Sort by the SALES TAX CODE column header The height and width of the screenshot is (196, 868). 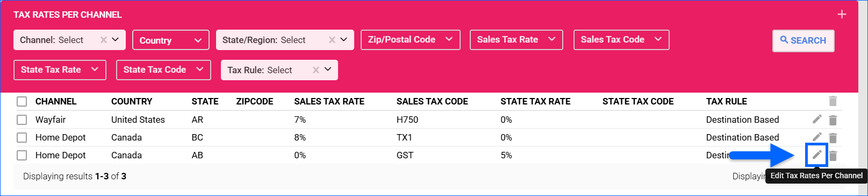[432, 101]
